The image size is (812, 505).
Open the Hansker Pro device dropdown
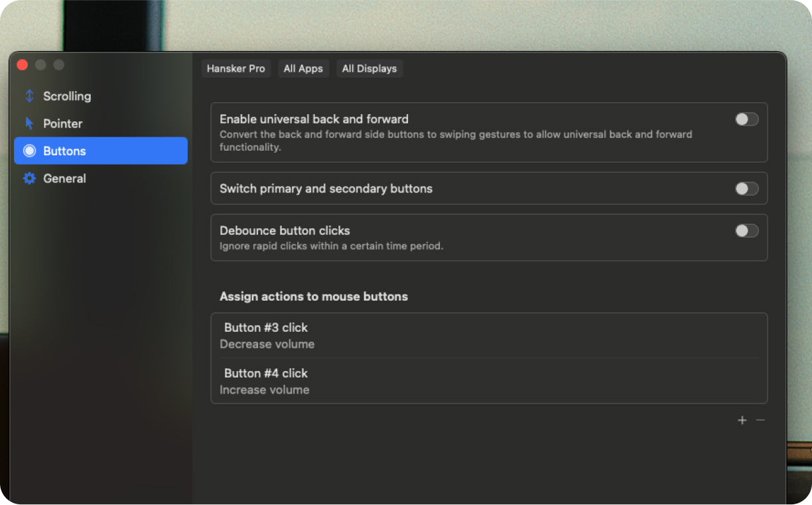tap(236, 68)
